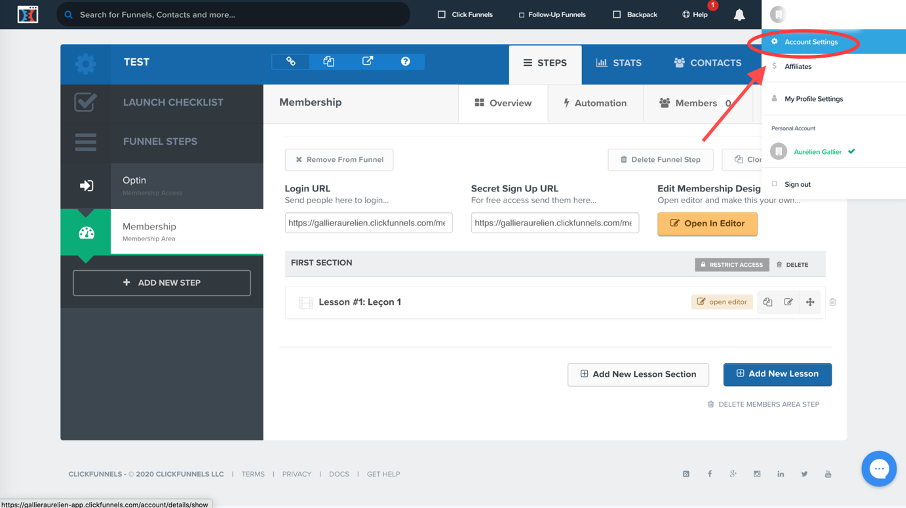Screen dimensions: 906x508
Task: Select the Overview tab
Action: coord(503,103)
